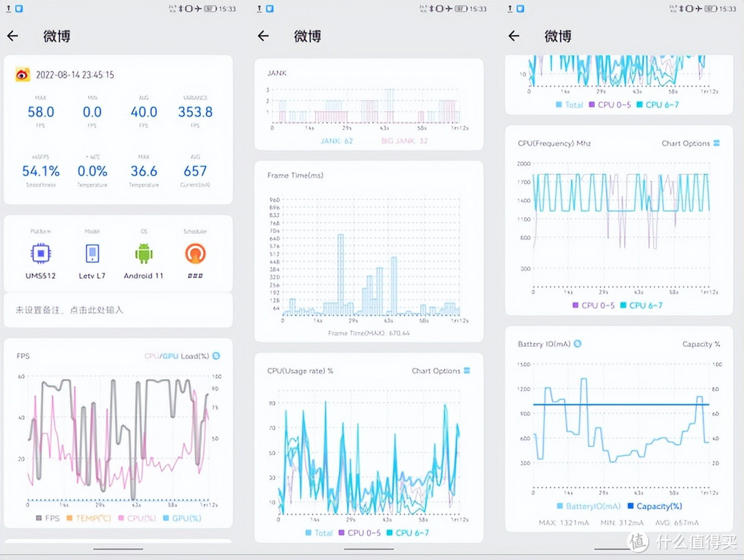Toggle the CPU/GPU Load circle indicator
744x560 pixels.
tap(216, 356)
